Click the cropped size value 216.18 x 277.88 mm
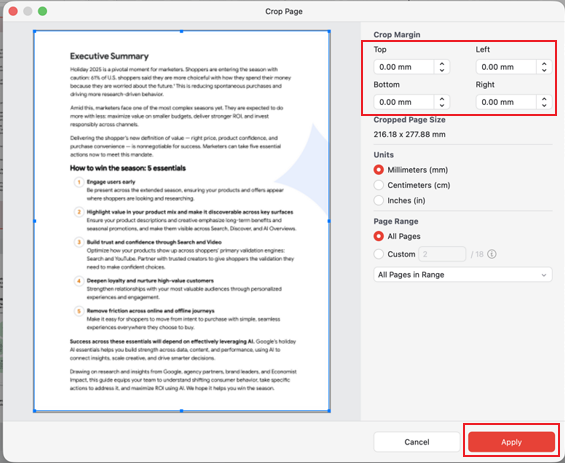Image resolution: width=565 pixels, height=463 pixels. point(409,134)
